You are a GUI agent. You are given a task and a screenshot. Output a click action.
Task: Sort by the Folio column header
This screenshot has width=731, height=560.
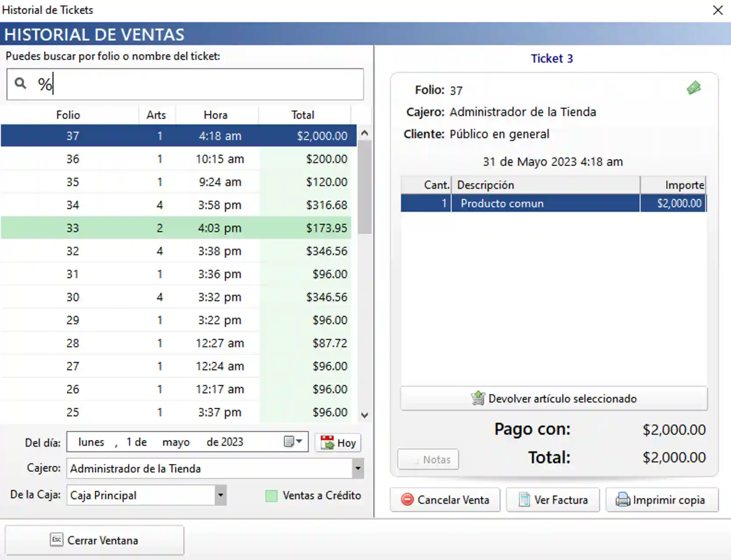click(68, 115)
